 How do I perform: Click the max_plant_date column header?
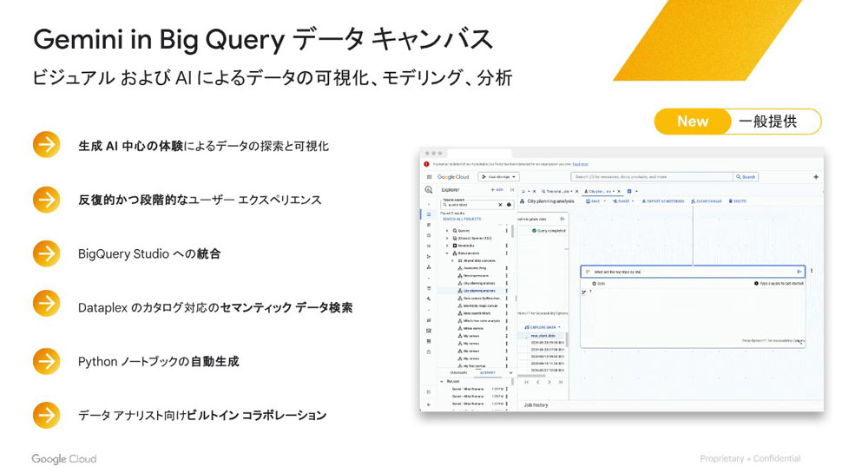(543, 336)
